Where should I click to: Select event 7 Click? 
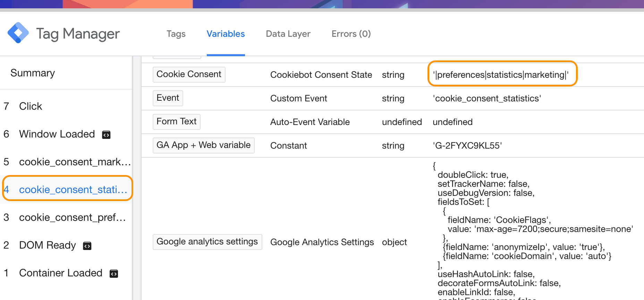(x=66, y=106)
